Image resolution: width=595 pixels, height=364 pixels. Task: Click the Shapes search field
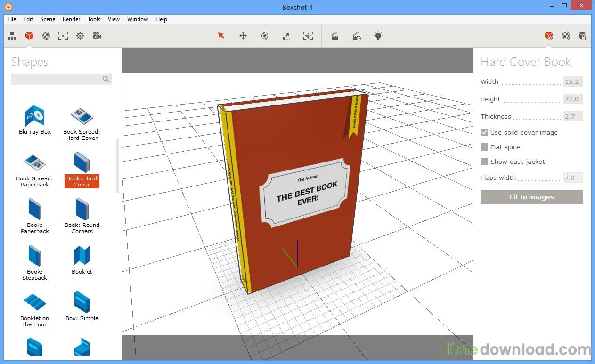pyautogui.click(x=61, y=79)
